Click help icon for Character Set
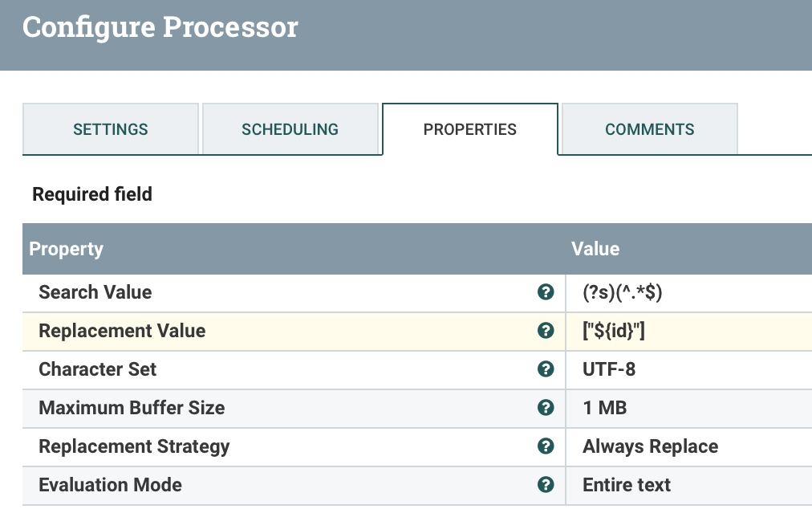 [x=546, y=369]
